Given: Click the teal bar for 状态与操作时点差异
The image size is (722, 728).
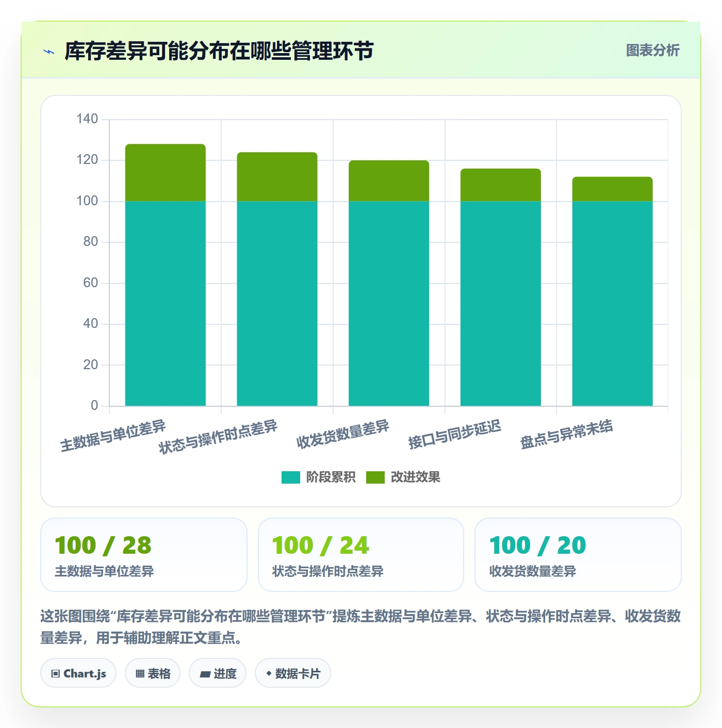Looking at the screenshot, I should (x=277, y=303).
